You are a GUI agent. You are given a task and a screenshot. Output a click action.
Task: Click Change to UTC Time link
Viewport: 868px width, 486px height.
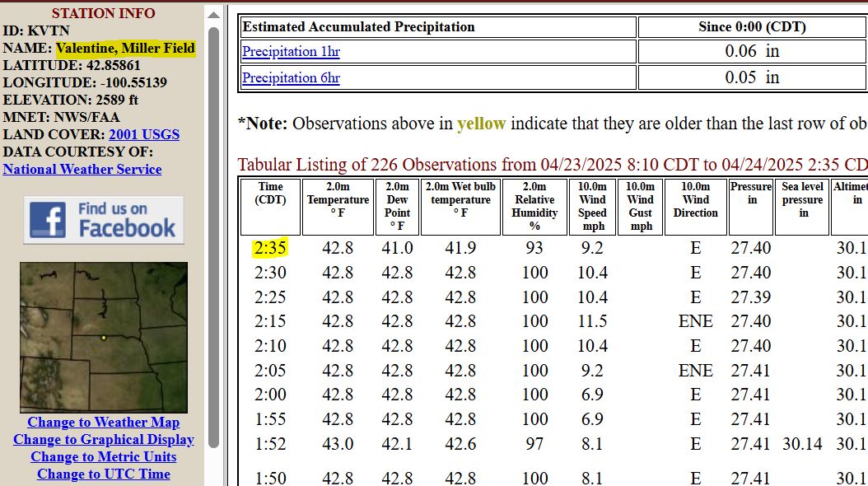tap(104, 474)
